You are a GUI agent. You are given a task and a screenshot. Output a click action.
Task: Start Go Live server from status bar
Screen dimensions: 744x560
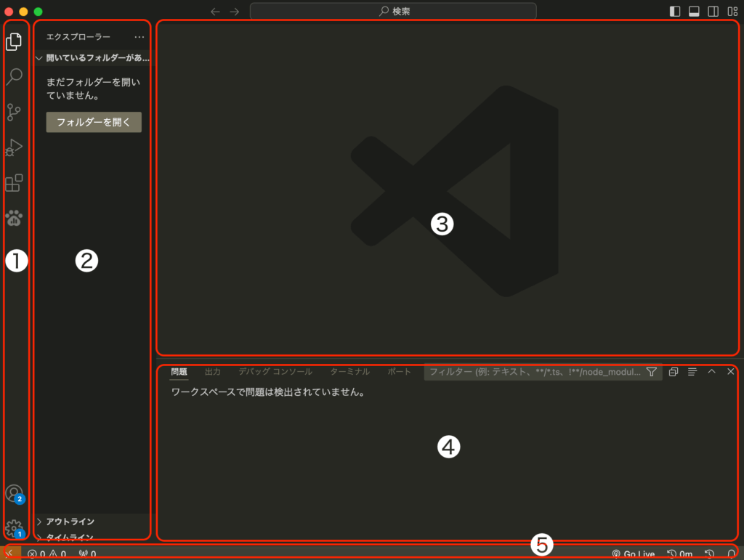coord(634,553)
